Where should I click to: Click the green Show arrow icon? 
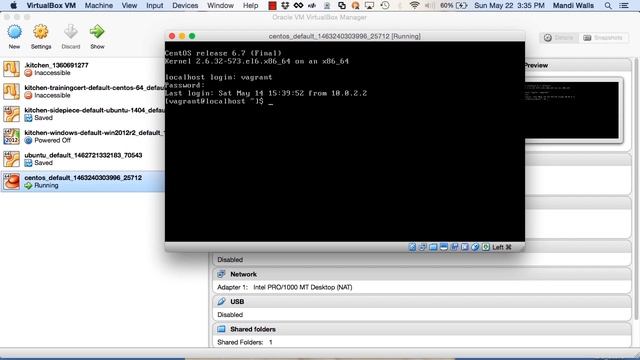click(97, 32)
